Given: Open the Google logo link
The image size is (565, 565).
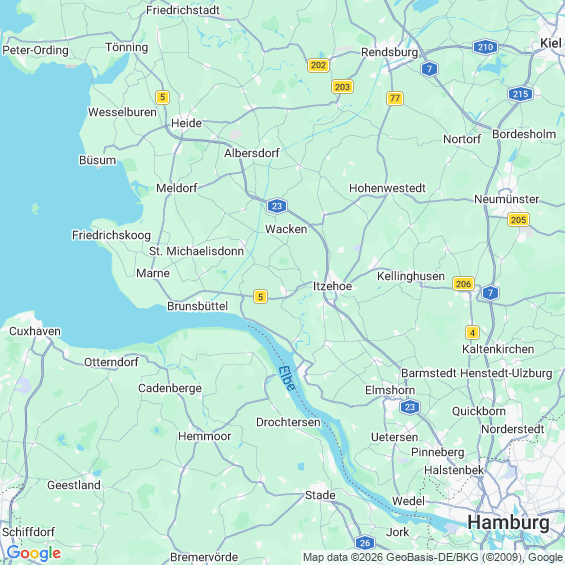Looking at the screenshot, I should [34, 553].
